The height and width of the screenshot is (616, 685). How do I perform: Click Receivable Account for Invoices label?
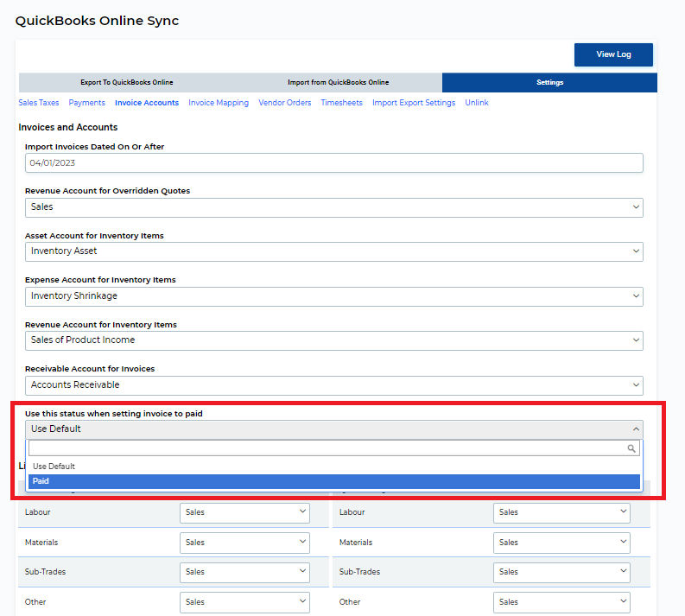coord(90,369)
